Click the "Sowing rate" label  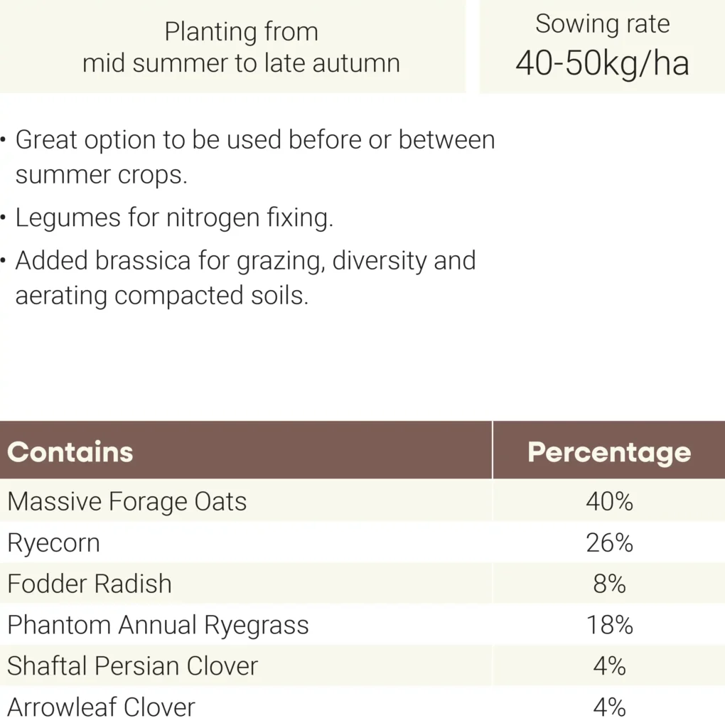coord(602,24)
